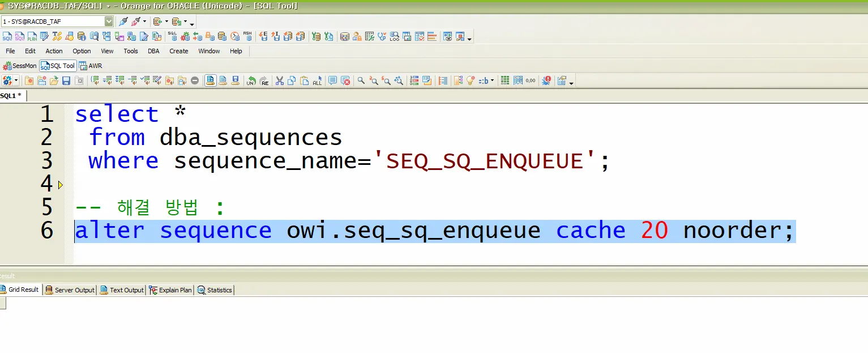Viewport: 868px width, 353px height.
Task: Open the Option menu
Action: 82,51
